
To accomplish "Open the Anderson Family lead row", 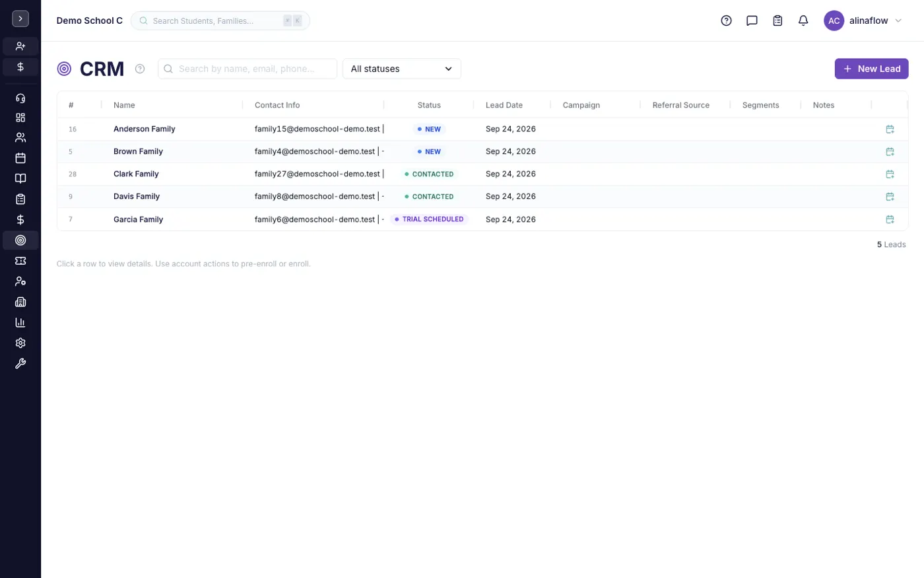I will (x=482, y=129).
